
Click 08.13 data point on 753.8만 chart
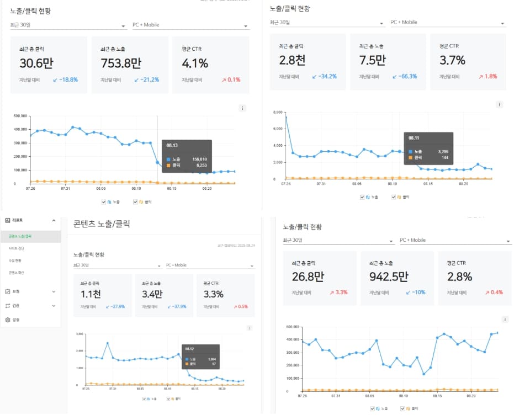coord(157,162)
